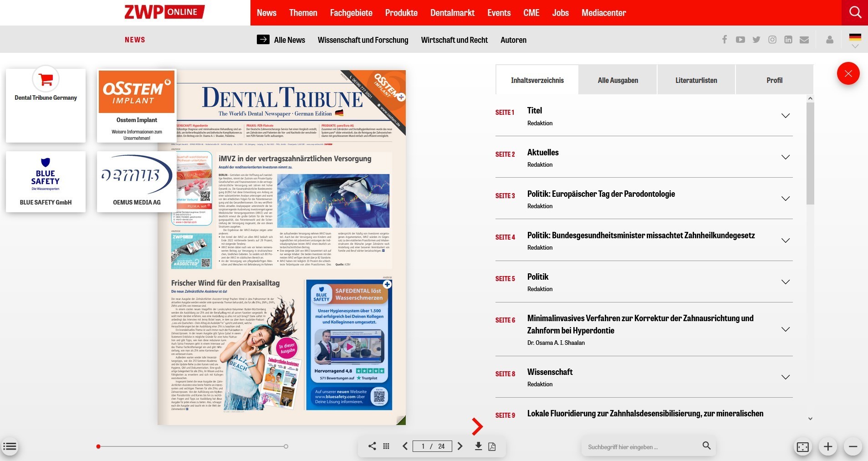868x461 pixels.
Task: Click the newsletter envelope icon
Action: pyautogui.click(x=804, y=40)
